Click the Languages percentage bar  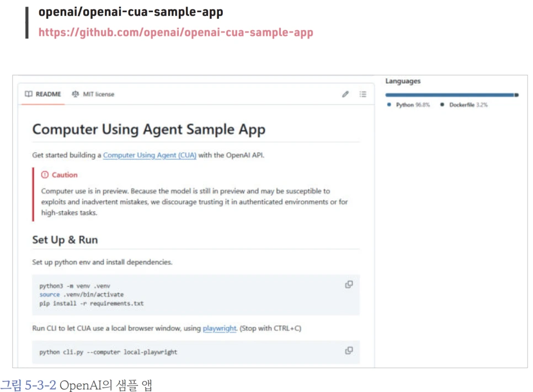[x=452, y=95]
